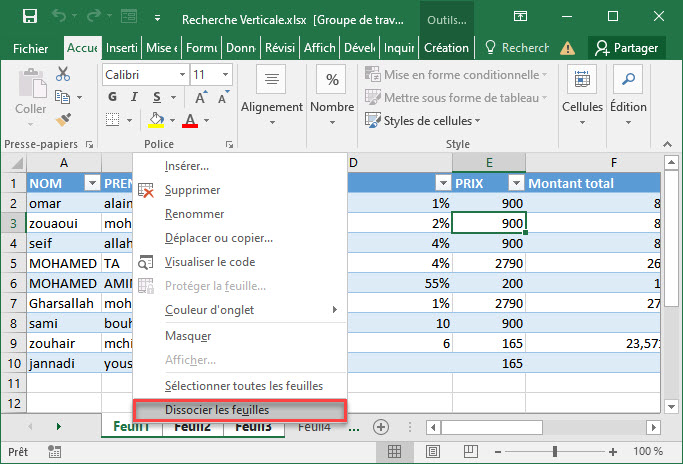Screen dimensions: 683x464
Task: Switch to the Révision ribbon tab
Action: [x=280, y=47]
